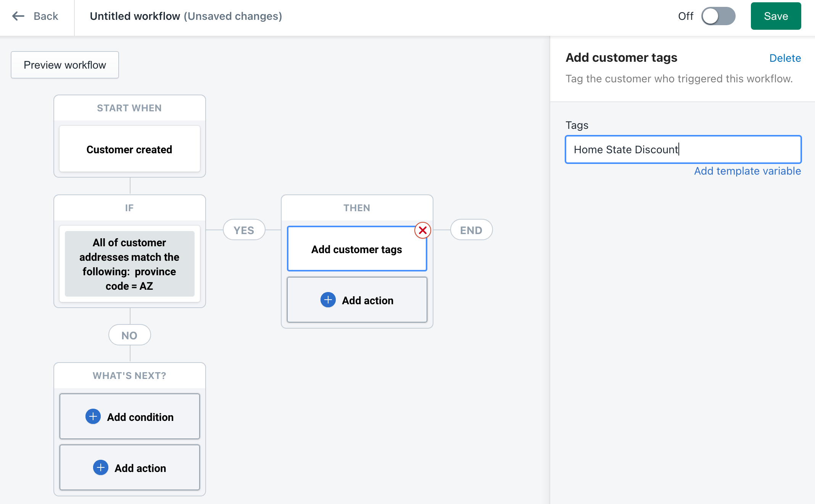Click the province code condition block

click(x=129, y=264)
